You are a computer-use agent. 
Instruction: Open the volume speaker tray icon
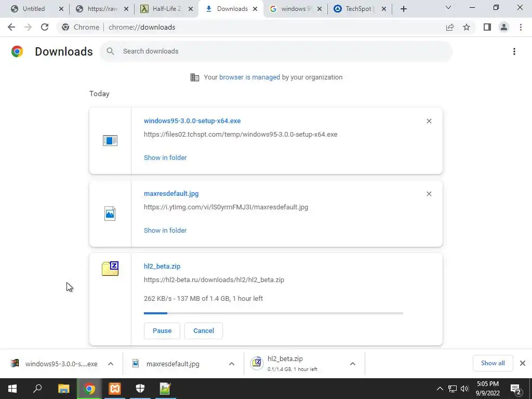(x=464, y=389)
